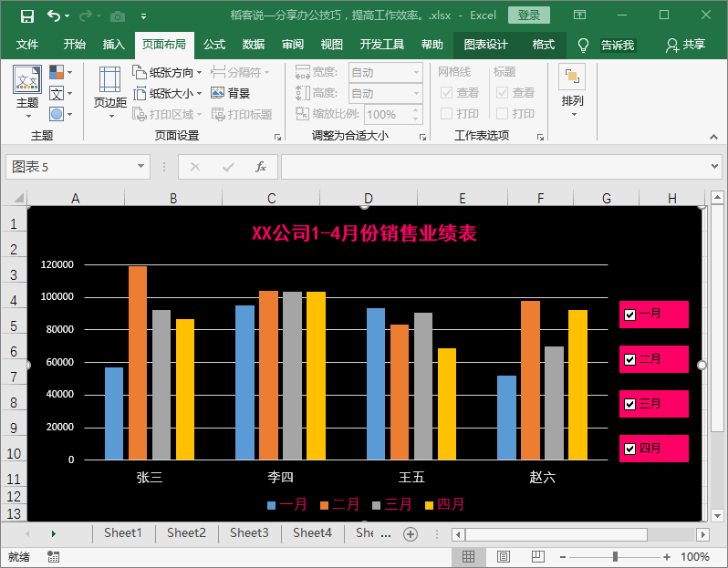
Task: Click the ribbon display options icon
Action: (x=579, y=15)
